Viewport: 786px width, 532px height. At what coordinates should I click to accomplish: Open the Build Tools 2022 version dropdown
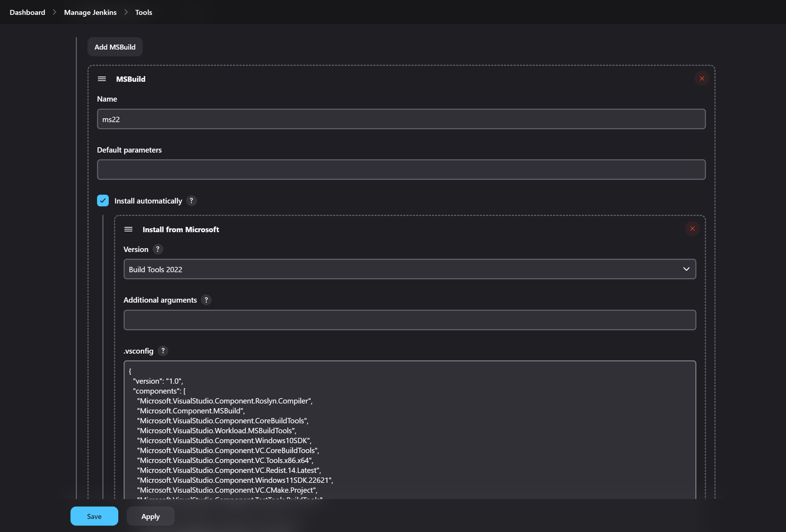(409, 269)
